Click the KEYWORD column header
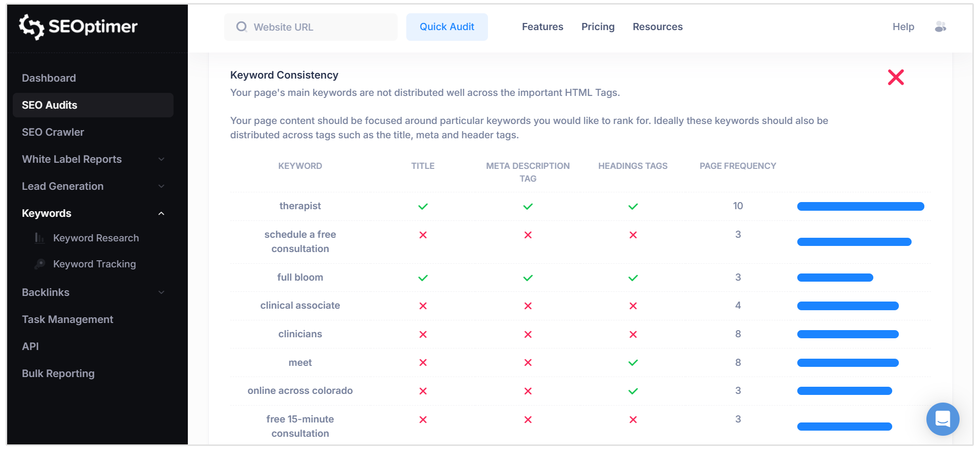This screenshot has height=449, width=980. click(300, 166)
